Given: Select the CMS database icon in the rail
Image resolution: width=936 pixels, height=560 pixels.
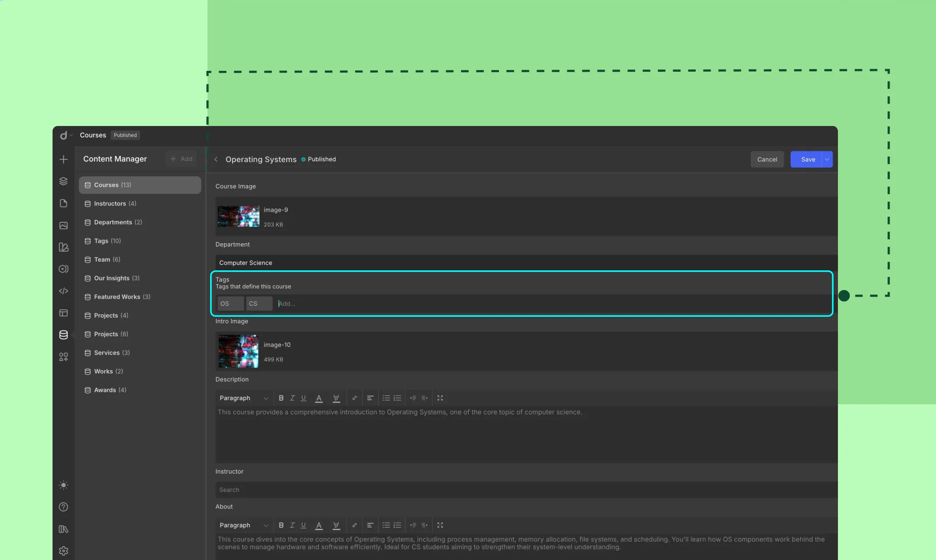Looking at the screenshot, I should [63, 335].
